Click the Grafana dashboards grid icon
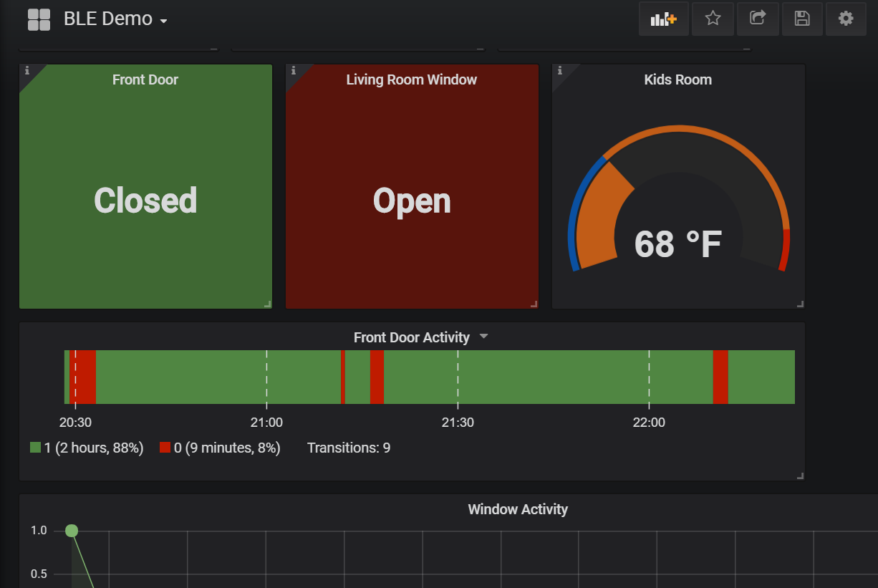This screenshot has height=588, width=878. click(39, 19)
